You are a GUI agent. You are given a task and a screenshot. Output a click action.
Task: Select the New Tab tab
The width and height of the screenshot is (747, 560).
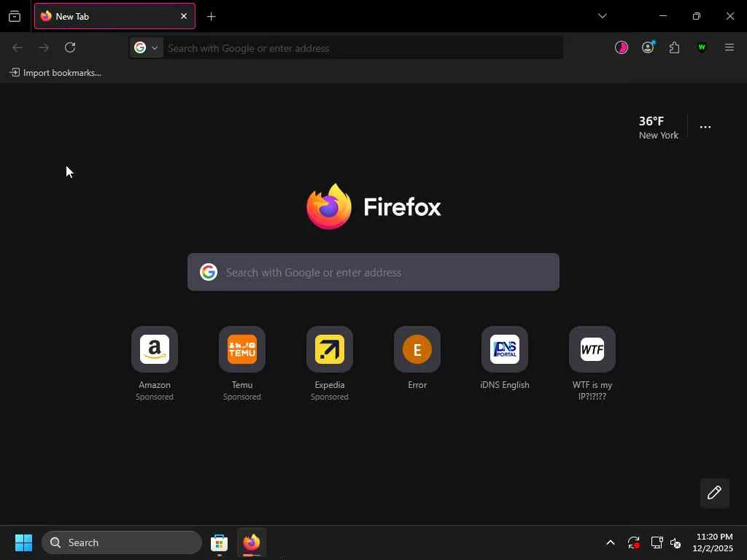[x=115, y=16]
